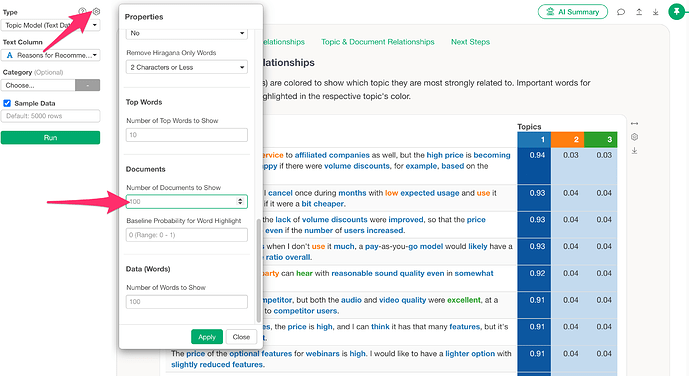
Task: Open the Text Column dropdown
Action: point(51,55)
